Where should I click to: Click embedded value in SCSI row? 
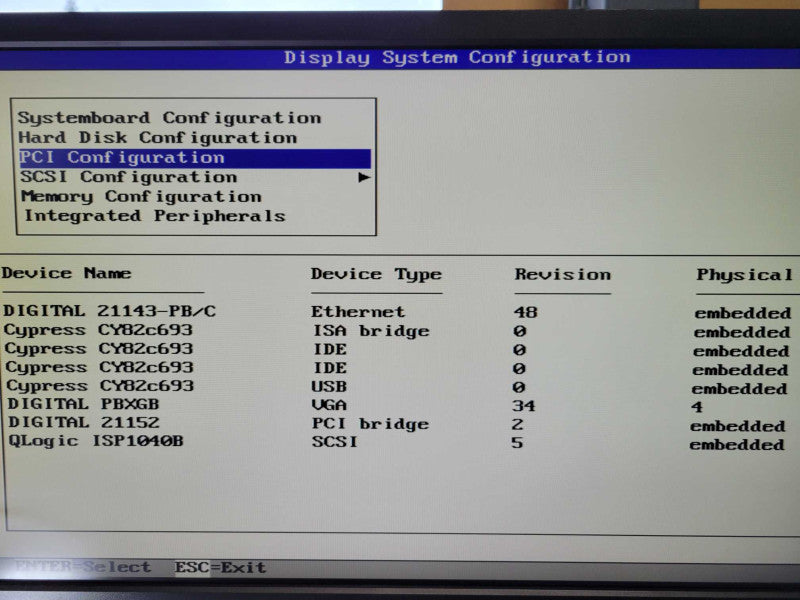[737, 445]
